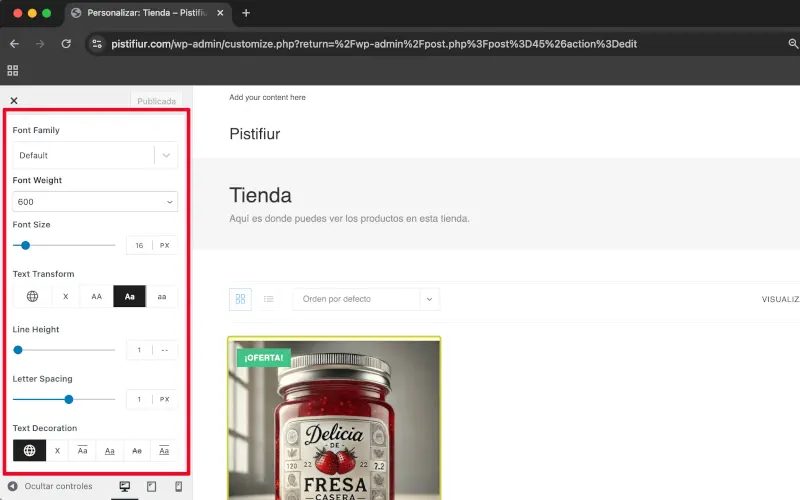This screenshot has height=500, width=800.
Task: Open the Font Weight 600 dropdown
Action: click(95, 202)
